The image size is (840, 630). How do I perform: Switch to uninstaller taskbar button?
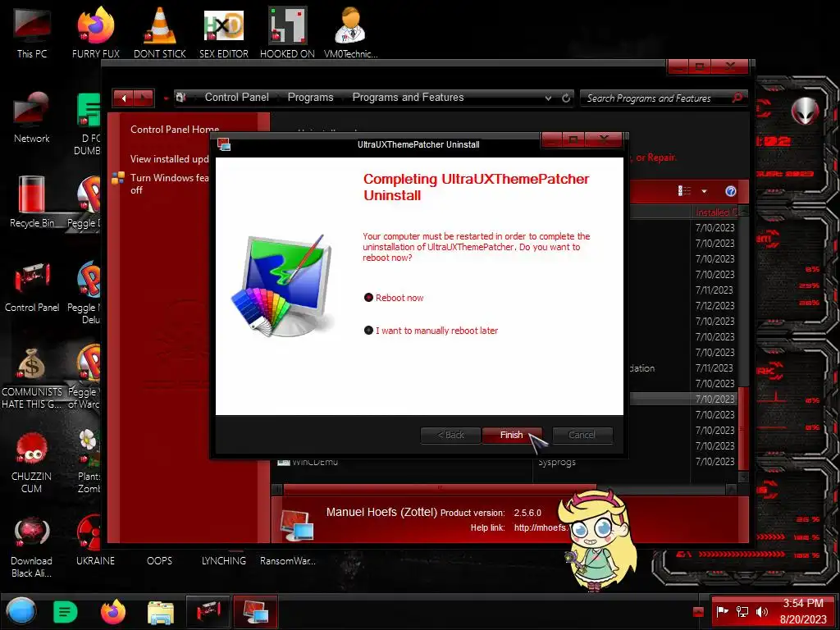pos(256,612)
